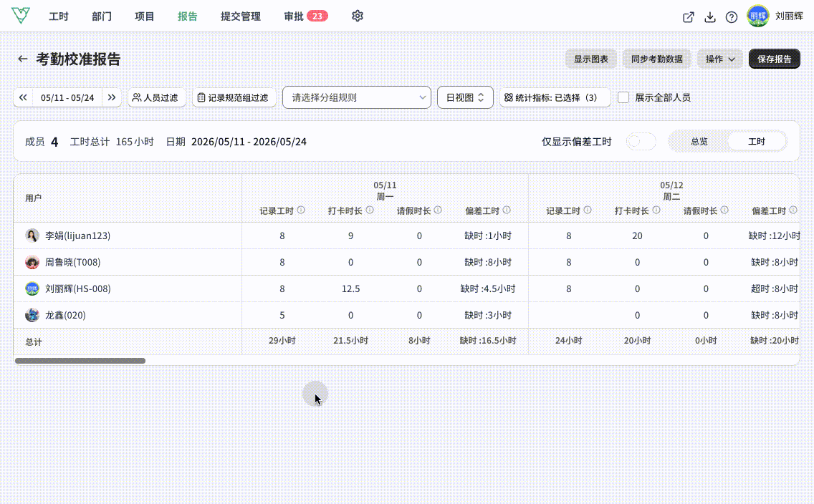The image size is (814, 504).
Task: Check the 展示全部人员 checkbox
Action: 623,97
